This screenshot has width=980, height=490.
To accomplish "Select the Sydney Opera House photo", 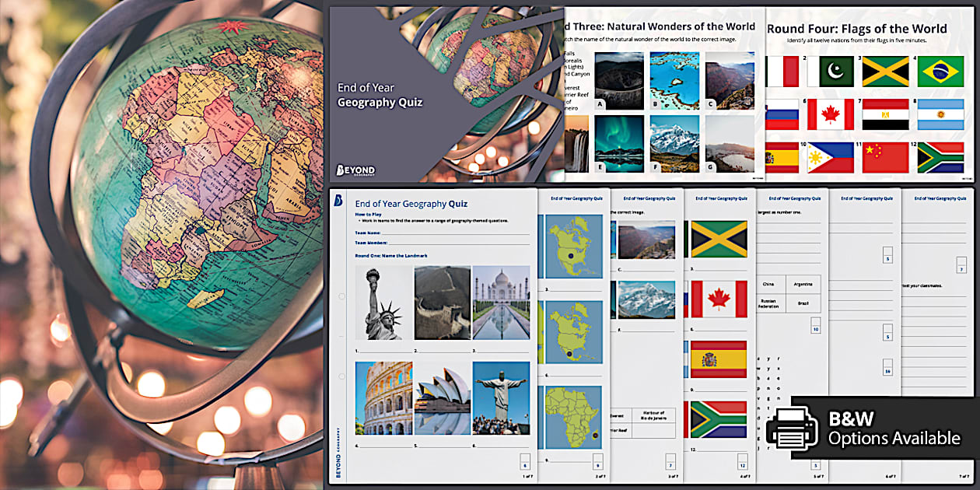I will [x=442, y=397].
